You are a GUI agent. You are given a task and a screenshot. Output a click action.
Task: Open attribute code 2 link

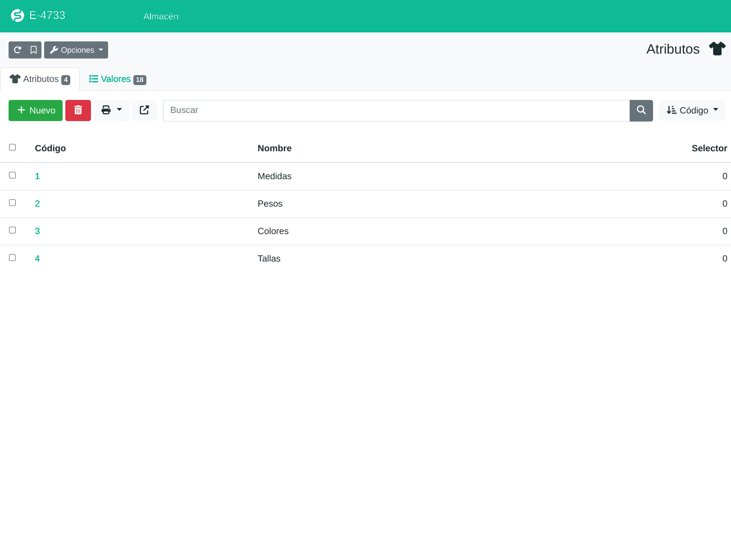[x=37, y=203]
